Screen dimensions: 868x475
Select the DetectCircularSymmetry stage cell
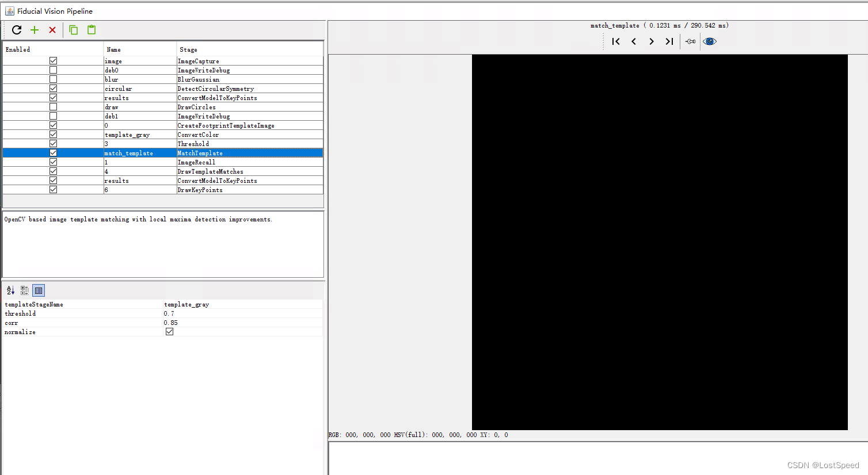pos(250,89)
